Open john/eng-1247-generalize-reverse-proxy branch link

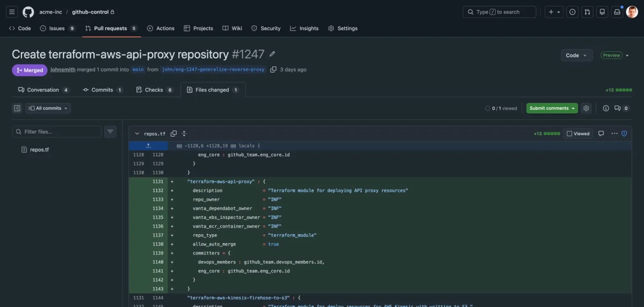click(x=213, y=69)
